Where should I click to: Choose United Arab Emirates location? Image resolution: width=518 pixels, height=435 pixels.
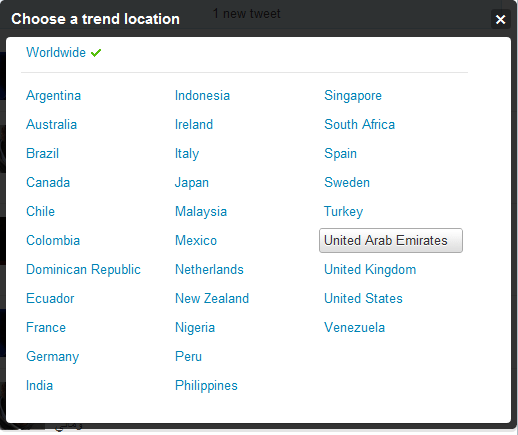(x=391, y=240)
